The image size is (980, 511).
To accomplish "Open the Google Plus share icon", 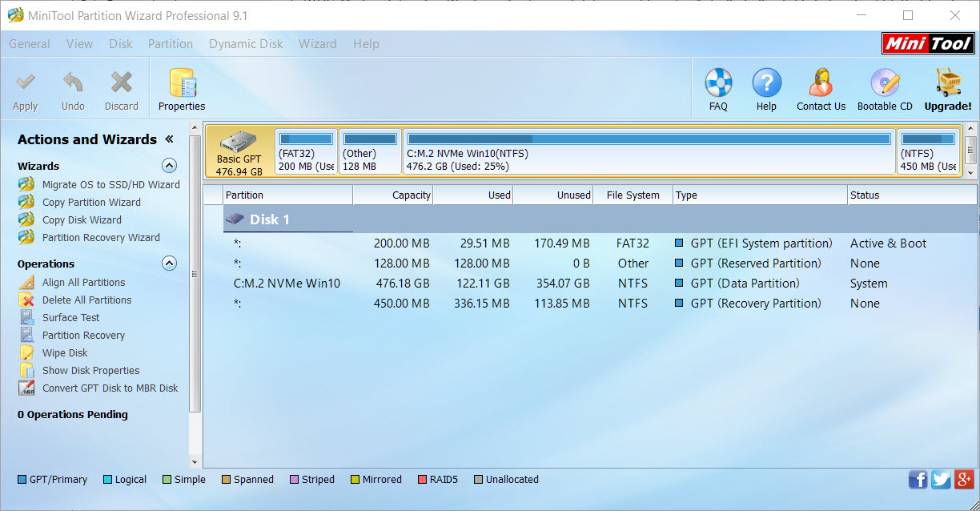I will (x=964, y=479).
